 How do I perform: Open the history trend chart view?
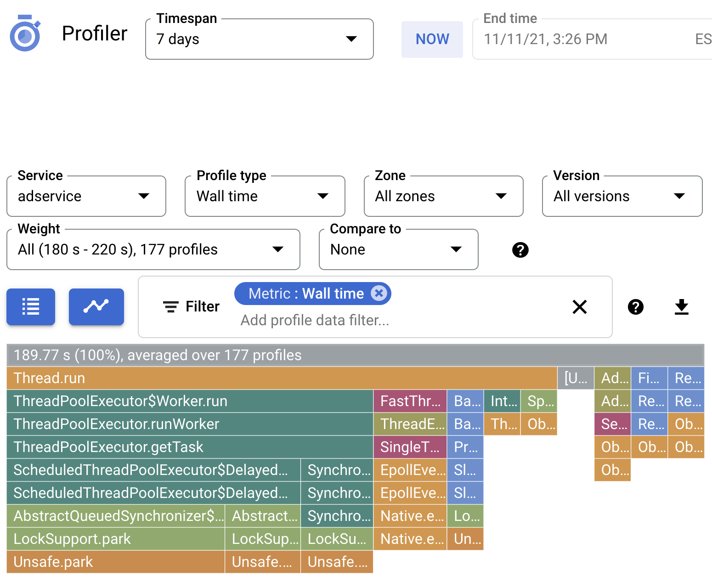click(96, 306)
